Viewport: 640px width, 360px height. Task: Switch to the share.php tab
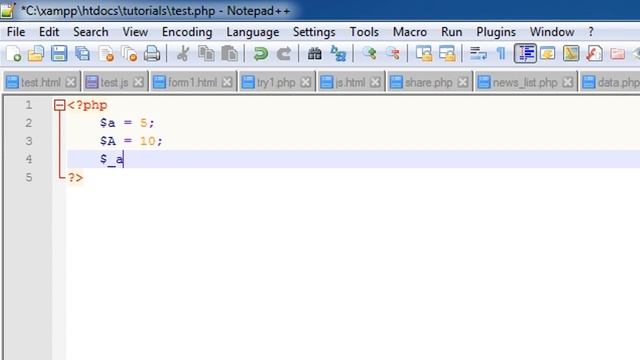[x=429, y=82]
